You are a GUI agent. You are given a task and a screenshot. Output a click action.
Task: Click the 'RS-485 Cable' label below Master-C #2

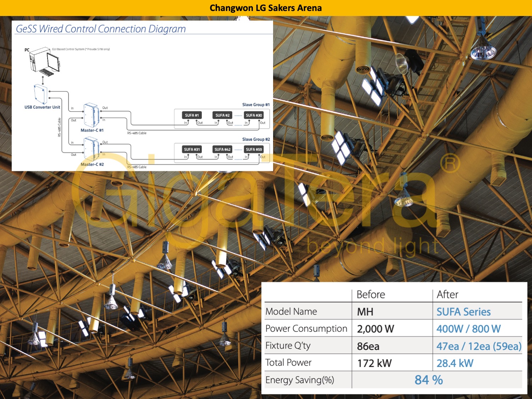pyautogui.click(x=137, y=167)
